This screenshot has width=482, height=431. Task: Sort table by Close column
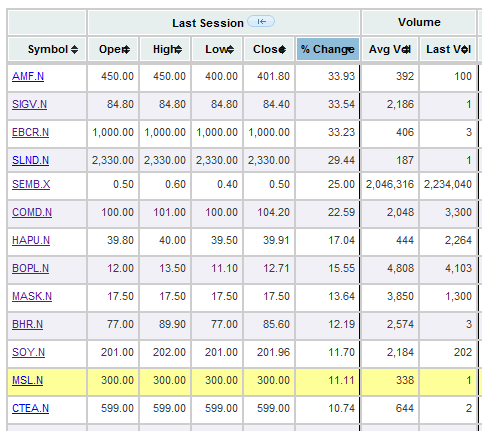[269, 49]
